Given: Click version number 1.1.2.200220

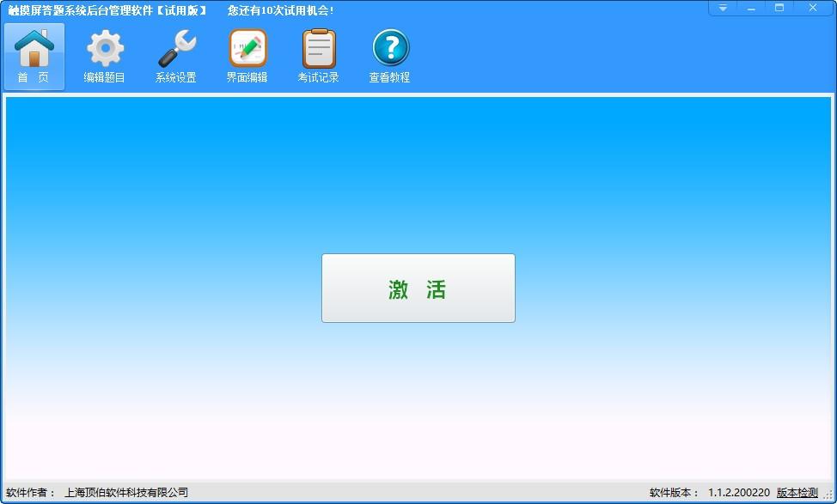Looking at the screenshot, I should (739, 492).
